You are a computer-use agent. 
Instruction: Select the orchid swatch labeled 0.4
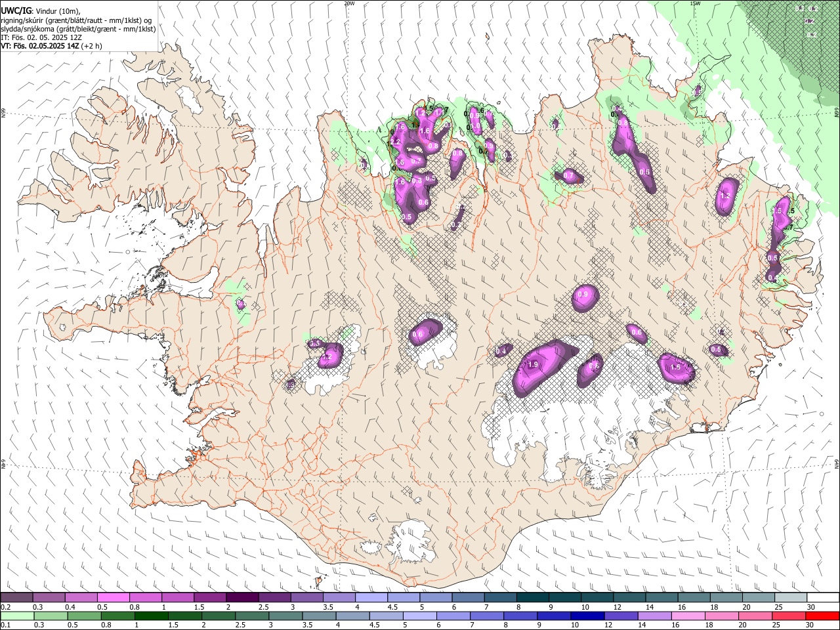click(x=81, y=598)
